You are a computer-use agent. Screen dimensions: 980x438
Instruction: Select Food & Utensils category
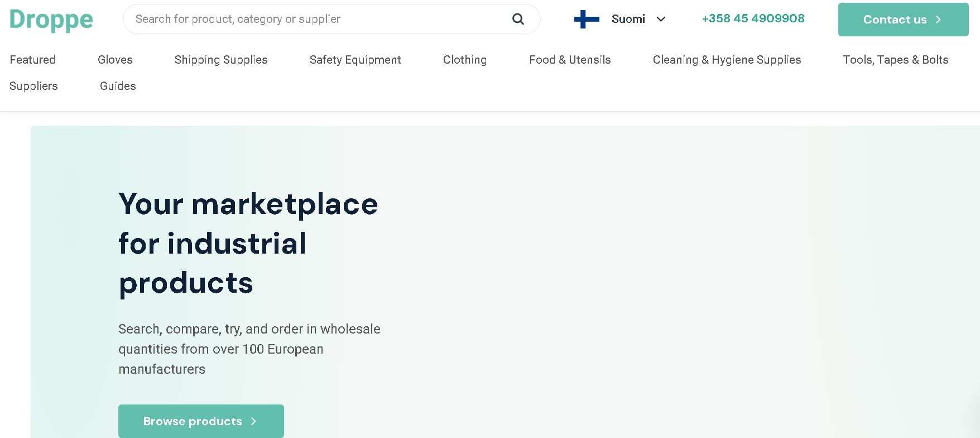point(570,60)
